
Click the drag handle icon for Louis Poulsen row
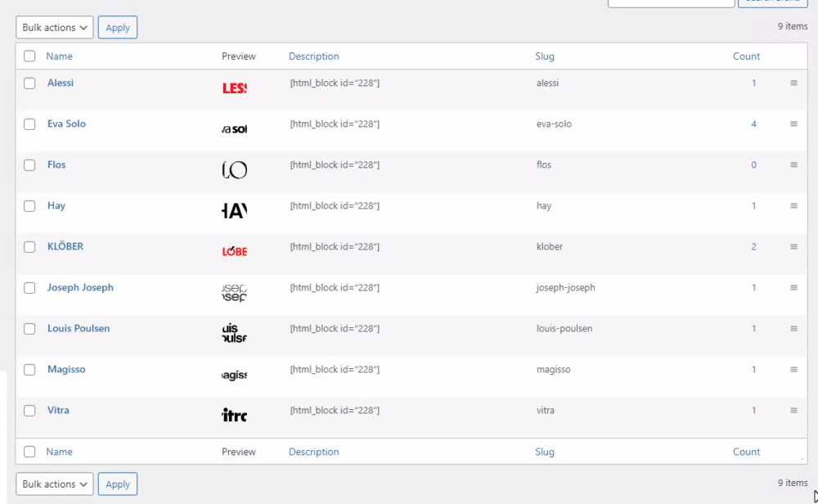pos(793,329)
